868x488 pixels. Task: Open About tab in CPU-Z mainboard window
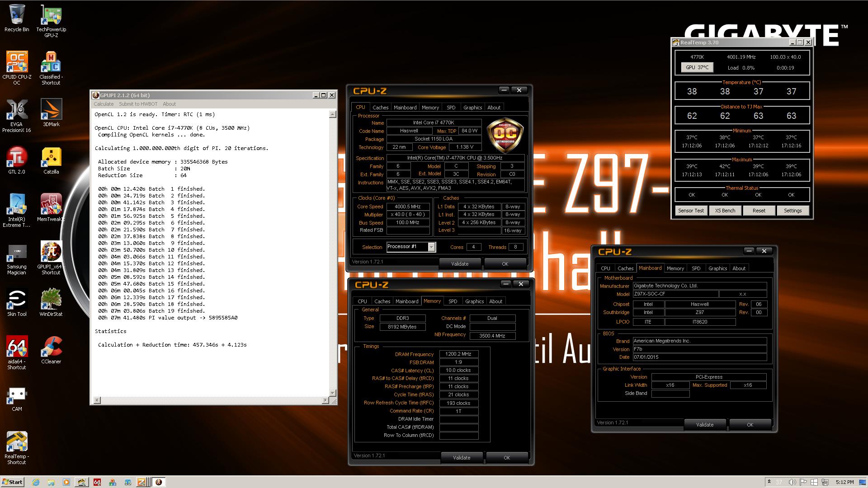pos(739,268)
